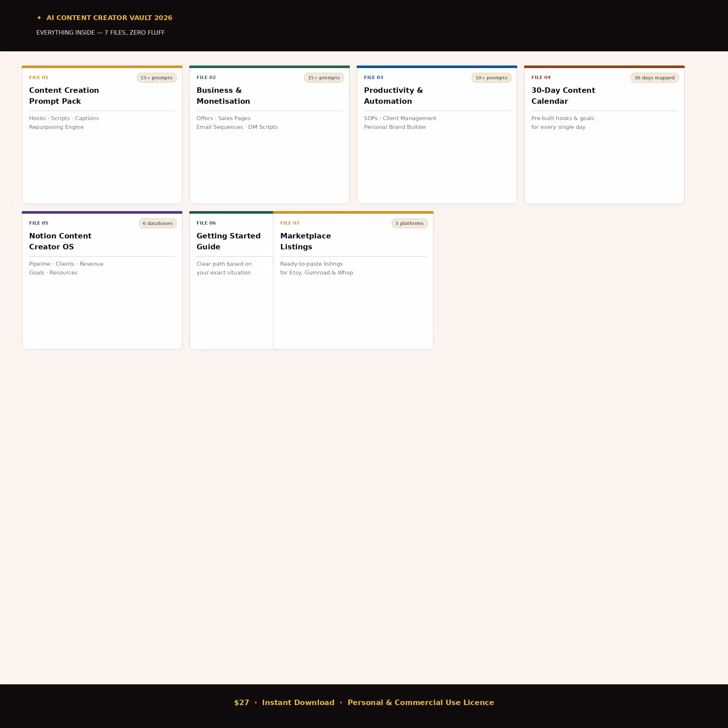Open the Getting Started Guide title
The width and height of the screenshot is (728, 728).
click(x=228, y=241)
